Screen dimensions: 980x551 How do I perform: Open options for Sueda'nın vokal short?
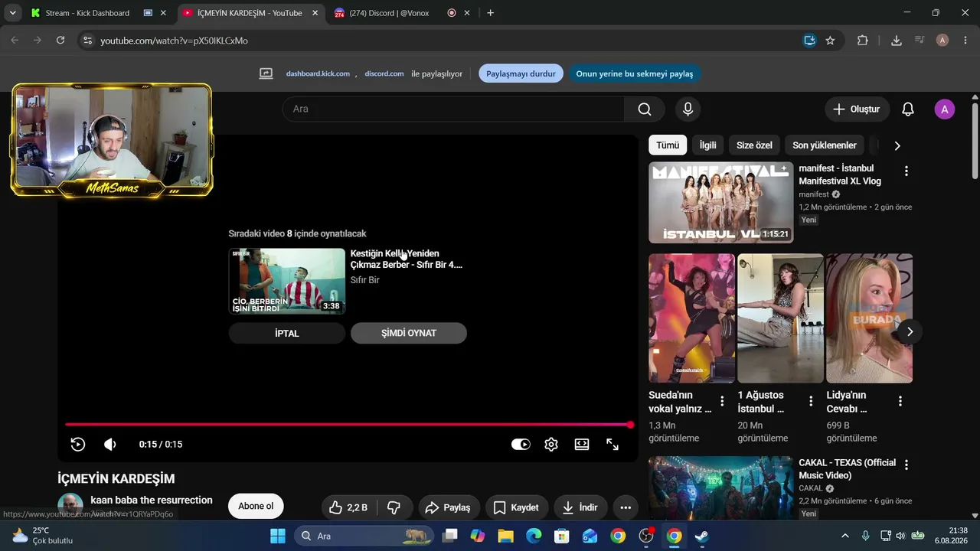point(722,401)
